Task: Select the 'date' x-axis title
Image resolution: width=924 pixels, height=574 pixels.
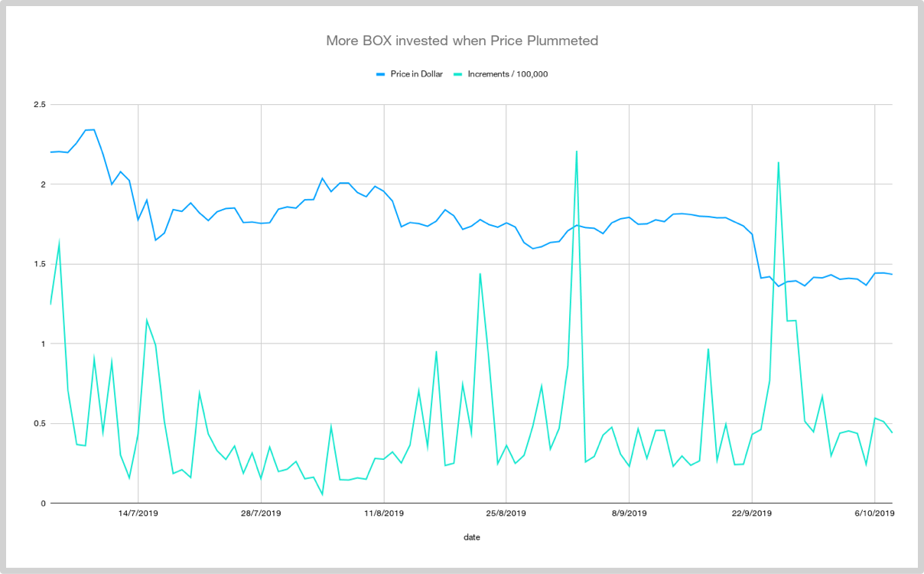Action: pyautogui.click(x=472, y=537)
